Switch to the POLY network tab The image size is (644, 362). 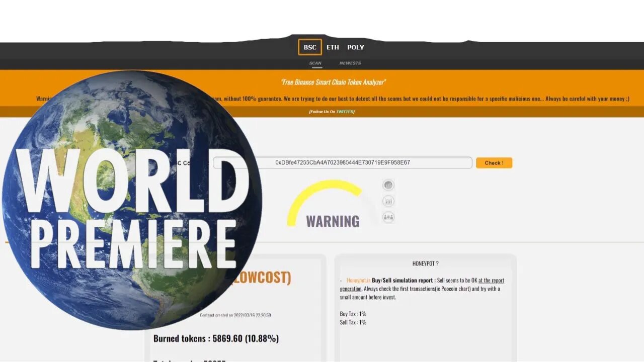(x=356, y=47)
